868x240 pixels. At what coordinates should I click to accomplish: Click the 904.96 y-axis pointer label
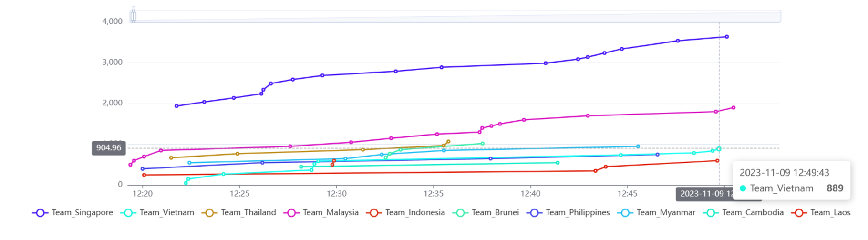pyautogui.click(x=109, y=148)
